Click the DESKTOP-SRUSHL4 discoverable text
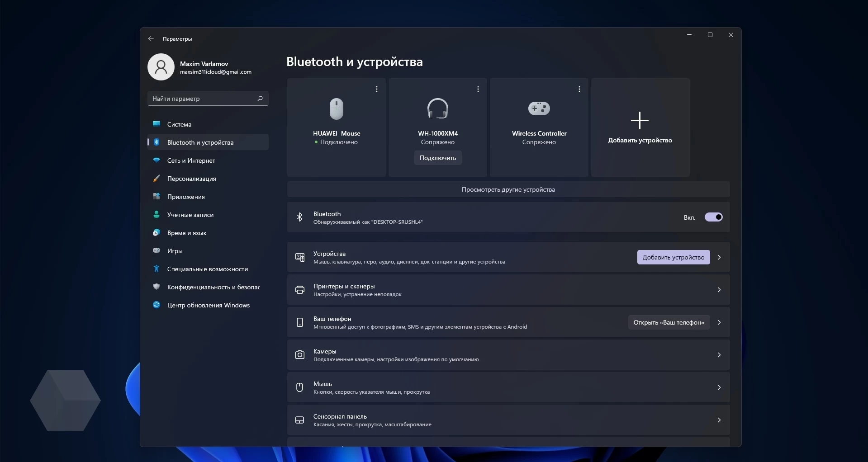The height and width of the screenshot is (462, 868). click(368, 222)
